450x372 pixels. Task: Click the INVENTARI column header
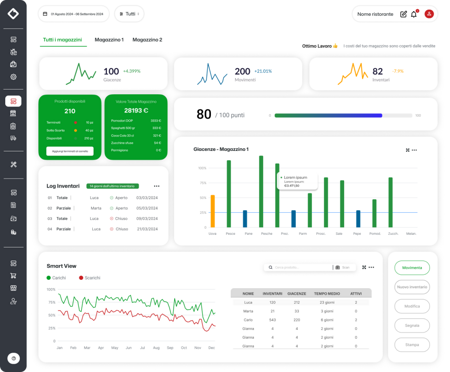click(x=272, y=294)
